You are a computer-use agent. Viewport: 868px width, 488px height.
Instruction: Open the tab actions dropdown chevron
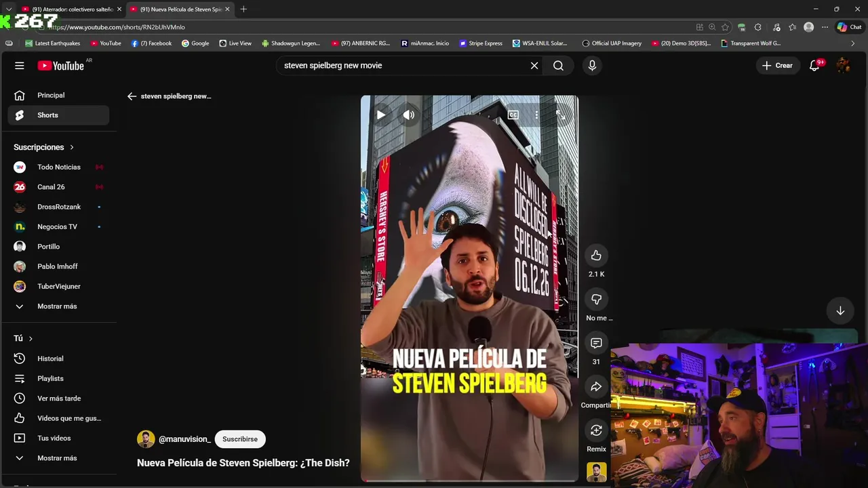[x=9, y=9]
